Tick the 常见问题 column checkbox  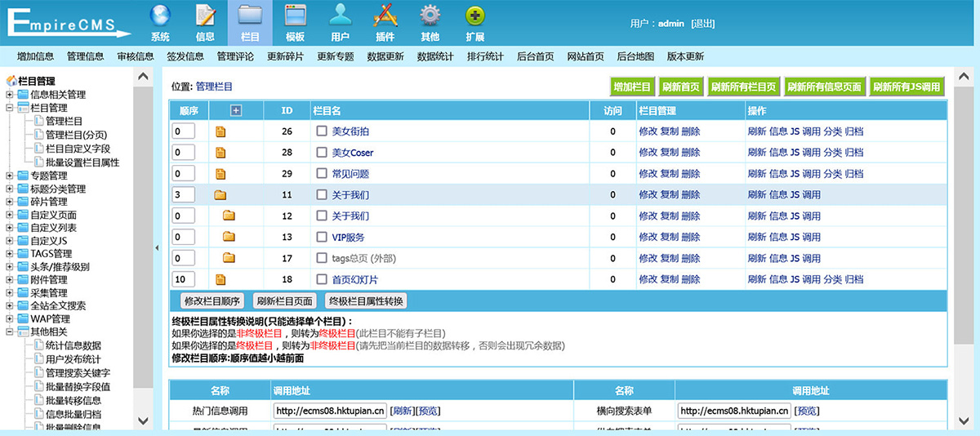pos(322,174)
